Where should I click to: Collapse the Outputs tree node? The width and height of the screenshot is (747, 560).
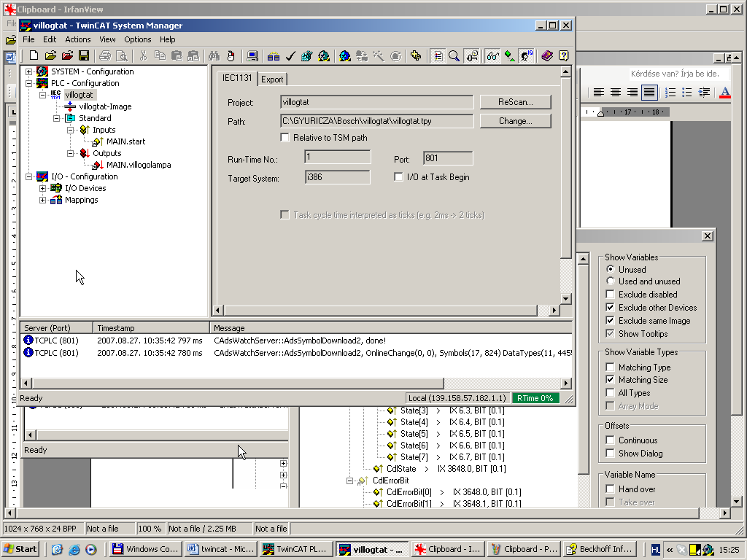coord(70,153)
